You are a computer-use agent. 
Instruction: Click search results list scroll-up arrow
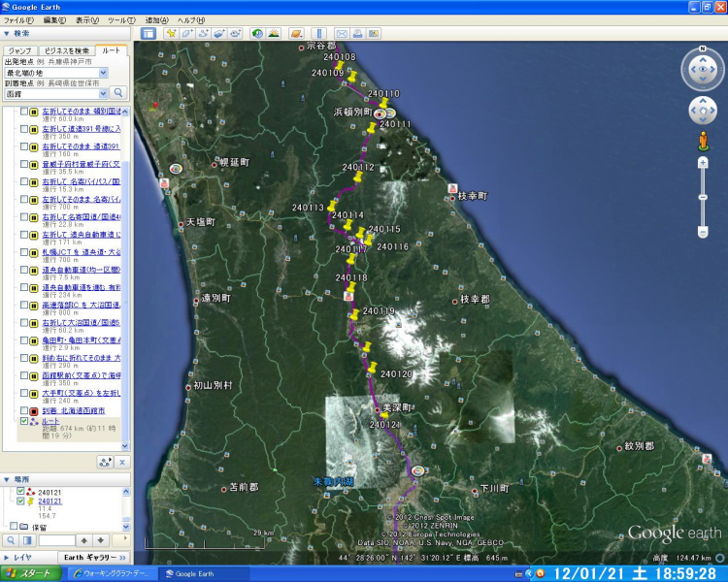(x=125, y=112)
